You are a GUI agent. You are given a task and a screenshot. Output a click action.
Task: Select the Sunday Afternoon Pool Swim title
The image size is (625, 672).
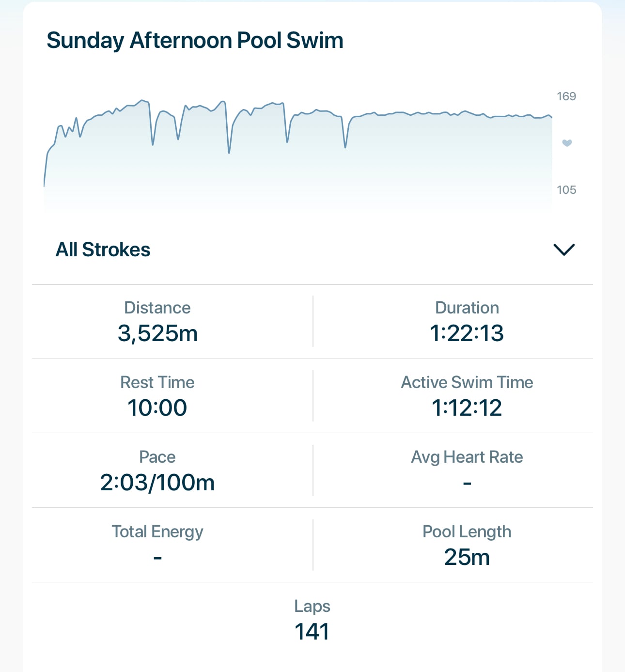(195, 41)
